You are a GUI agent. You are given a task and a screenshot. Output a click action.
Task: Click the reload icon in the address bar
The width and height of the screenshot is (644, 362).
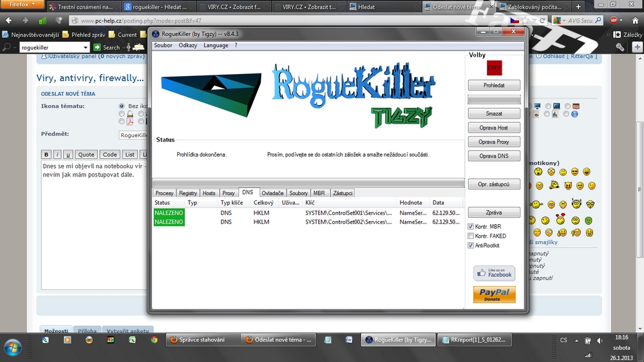(542, 20)
